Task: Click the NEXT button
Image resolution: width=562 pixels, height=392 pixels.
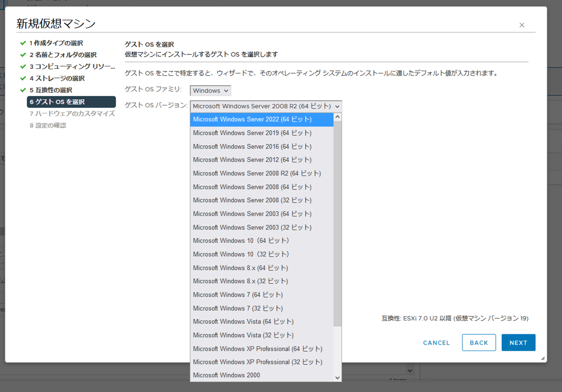Action: tap(518, 343)
